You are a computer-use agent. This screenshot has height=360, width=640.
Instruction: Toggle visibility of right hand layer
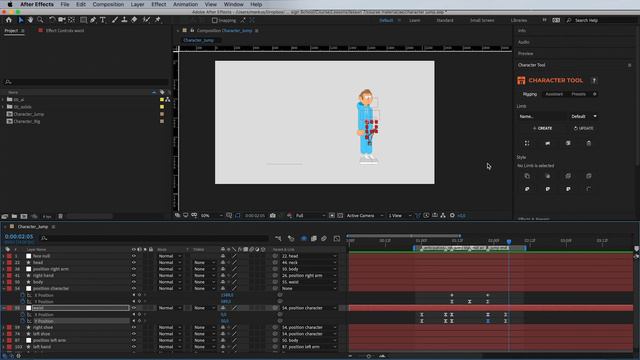(133, 276)
